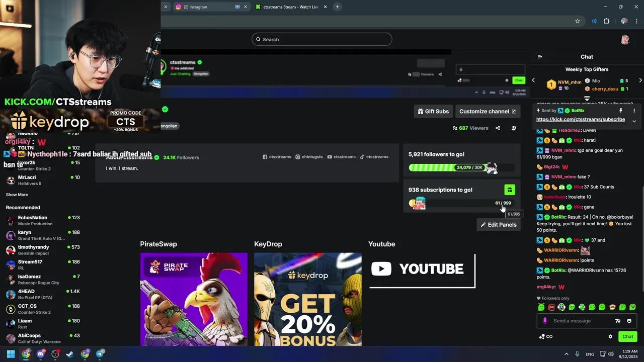Image resolution: width=644 pixels, height=362 pixels.
Task: Click the channel points bubbles icon
Action: pyautogui.click(x=542, y=337)
